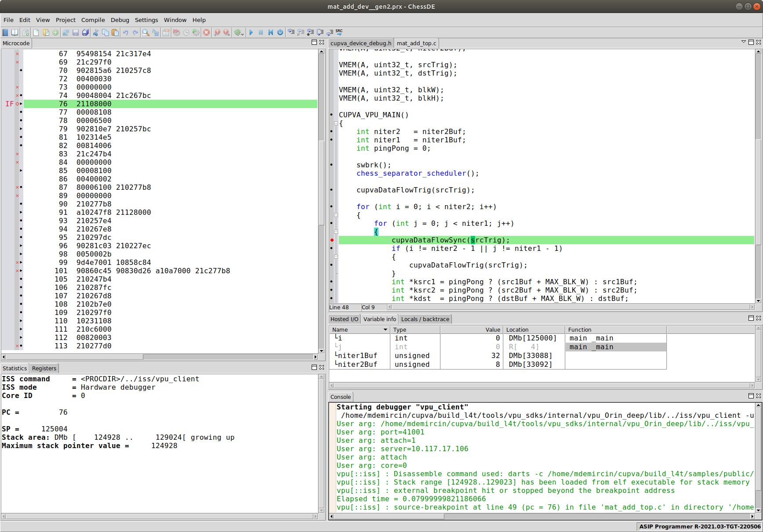Click the blue Run/Continue play button
Screen dimensions: 763x532
[x=251, y=33]
